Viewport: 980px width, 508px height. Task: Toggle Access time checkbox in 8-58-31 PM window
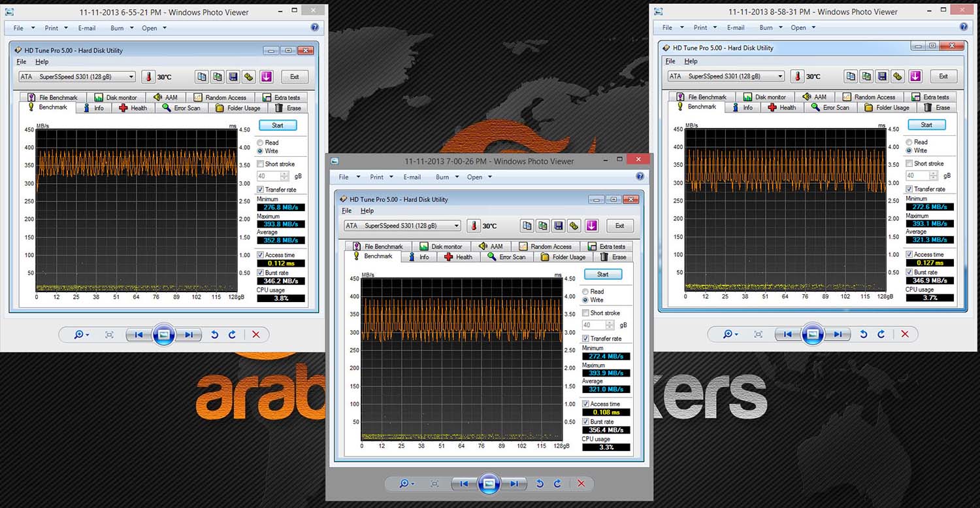(x=909, y=254)
